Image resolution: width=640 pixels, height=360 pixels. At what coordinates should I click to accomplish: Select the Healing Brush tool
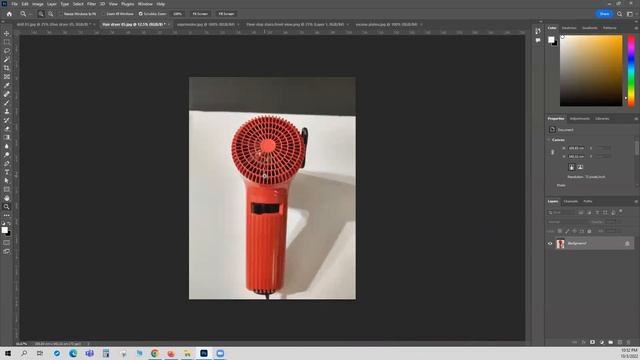point(7,94)
